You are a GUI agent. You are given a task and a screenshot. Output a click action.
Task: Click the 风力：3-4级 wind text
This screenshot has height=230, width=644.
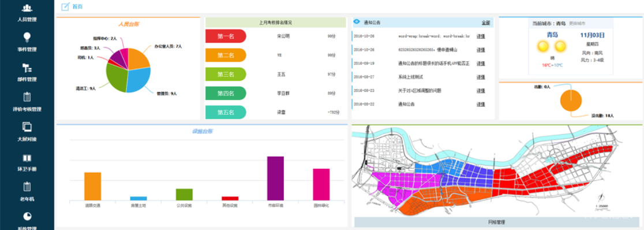[592, 60]
